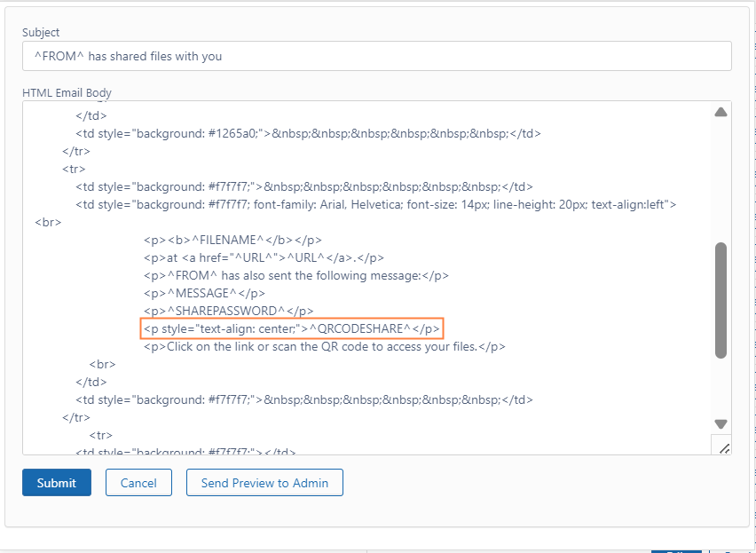756x553 pixels.
Task: Cancel editing the email template
Action: tap(138, 483)
